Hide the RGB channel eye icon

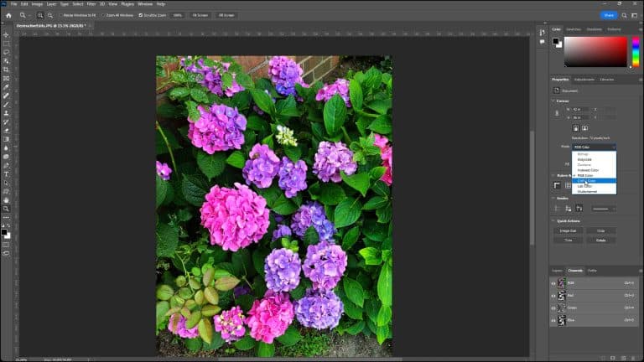(x=553, y=283)
